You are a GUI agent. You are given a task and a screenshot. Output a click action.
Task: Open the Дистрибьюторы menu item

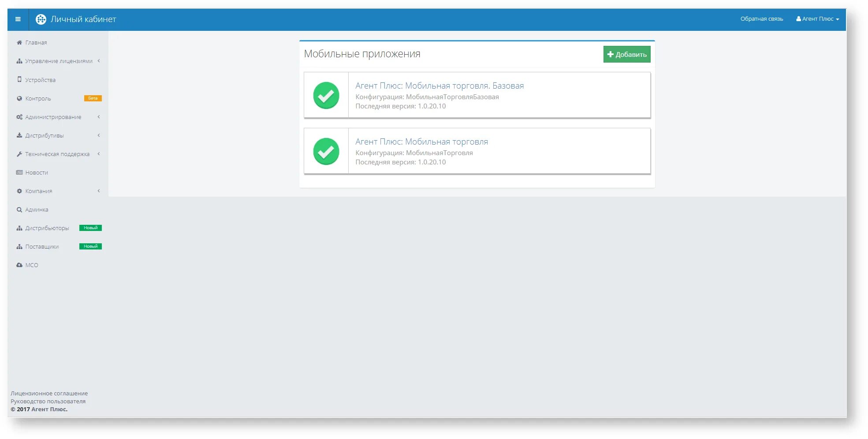[47, 228]
